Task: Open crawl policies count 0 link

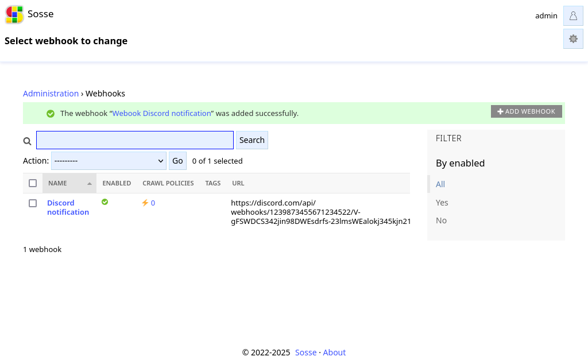Action: tap(153, 203)
